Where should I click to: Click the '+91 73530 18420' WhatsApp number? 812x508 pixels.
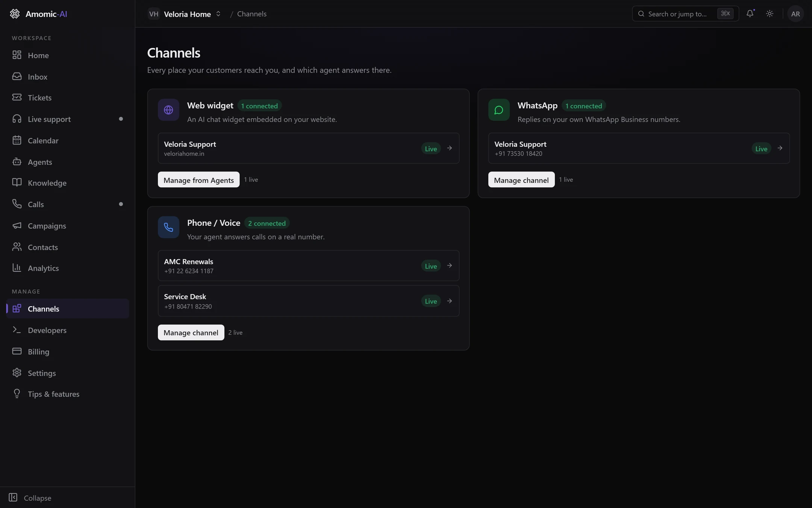point(518,154)
